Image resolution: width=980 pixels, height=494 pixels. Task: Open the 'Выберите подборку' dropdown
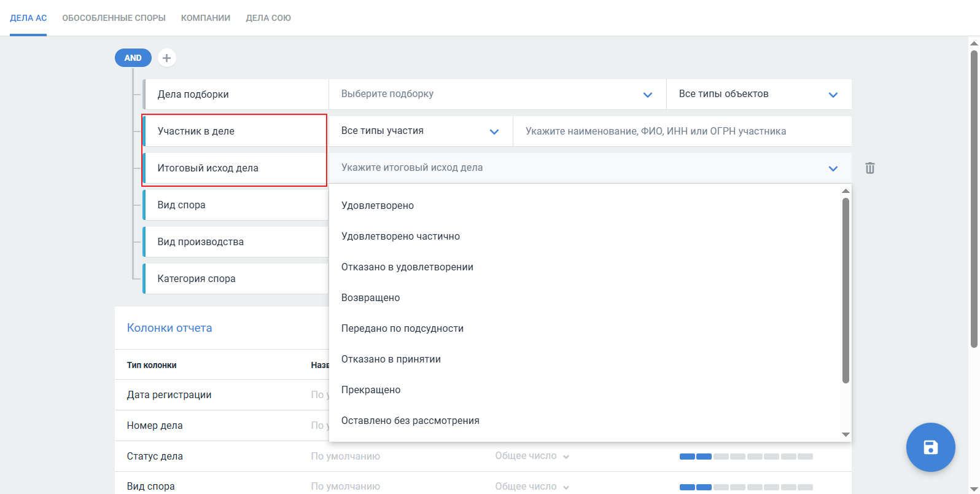(x=497, y=94)
